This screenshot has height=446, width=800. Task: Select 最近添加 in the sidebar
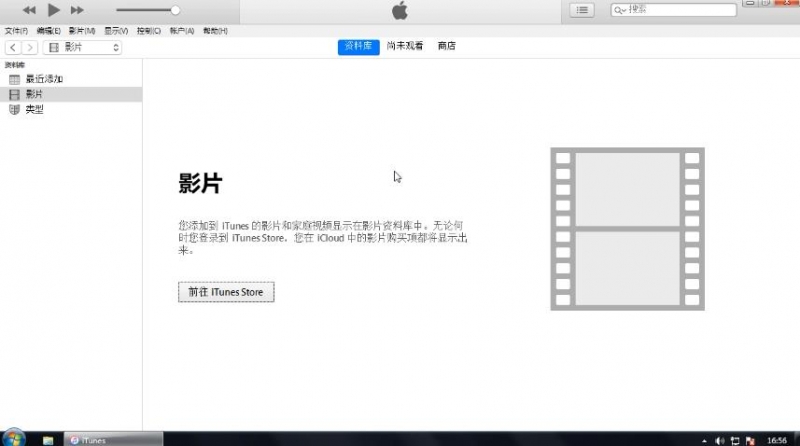(71, 79)
